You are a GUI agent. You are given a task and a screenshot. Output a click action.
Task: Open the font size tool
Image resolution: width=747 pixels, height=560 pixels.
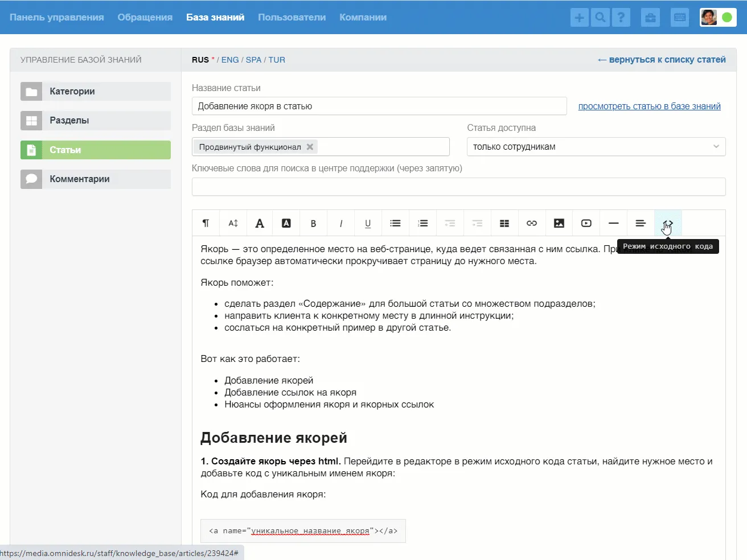click(233, 223)
